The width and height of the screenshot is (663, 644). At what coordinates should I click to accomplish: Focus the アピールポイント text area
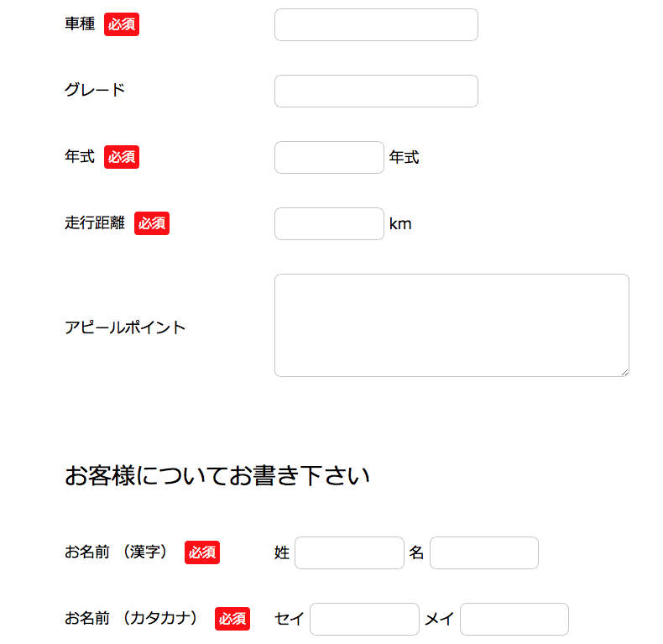[x=452, y=325]
